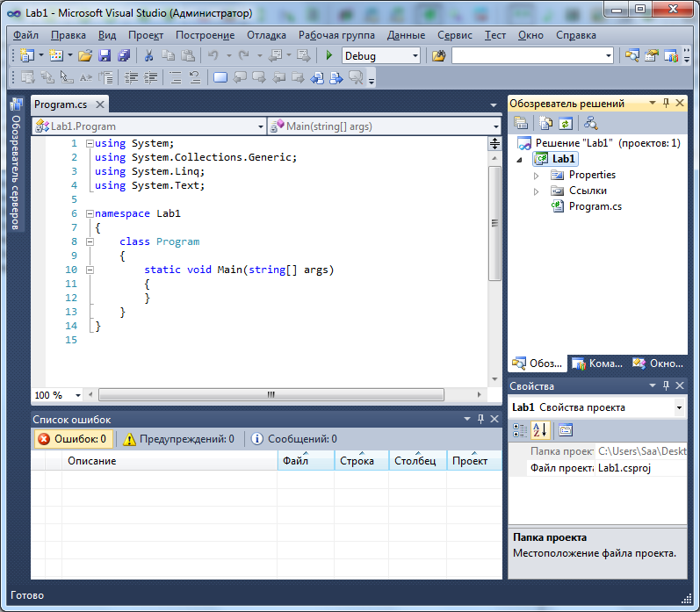
Task: Go to the next bookmark in the document icon
Action: coord(336,77)
